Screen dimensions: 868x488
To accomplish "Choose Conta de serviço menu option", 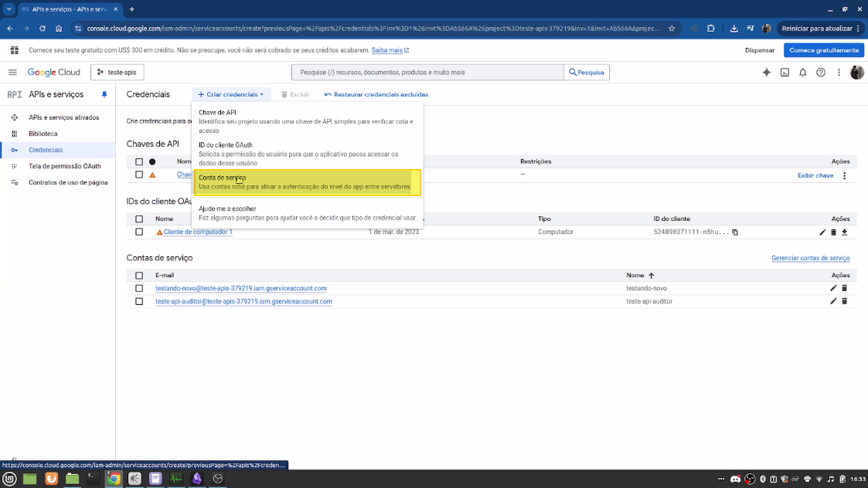I will pyautogui.click(x=307, y=182).
